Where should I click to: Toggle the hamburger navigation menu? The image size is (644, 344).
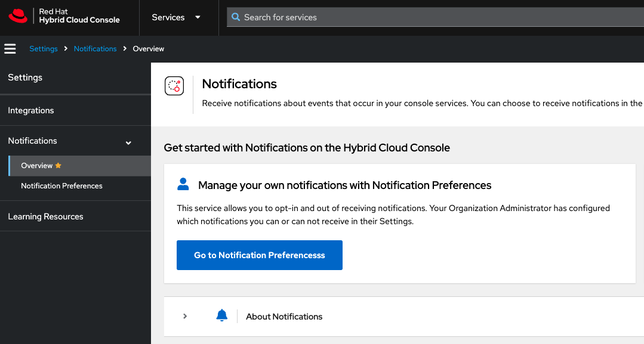point(10,49)
